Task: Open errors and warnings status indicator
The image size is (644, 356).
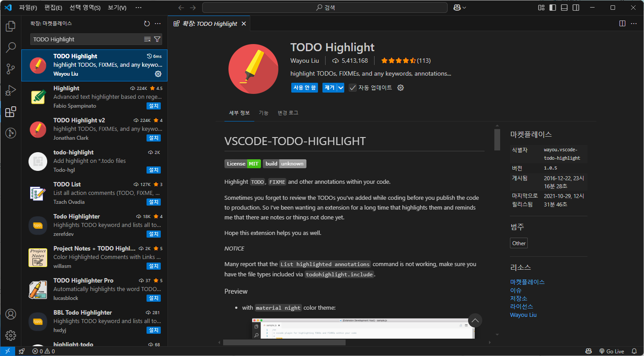Action: [43, 351]
